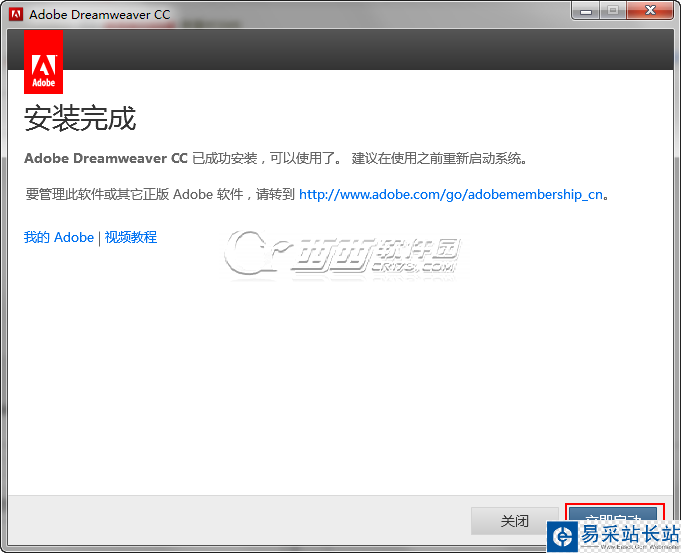Click the 关闭 (Close) button
This screenshot has width=681, height=553.
click(515, 520)
